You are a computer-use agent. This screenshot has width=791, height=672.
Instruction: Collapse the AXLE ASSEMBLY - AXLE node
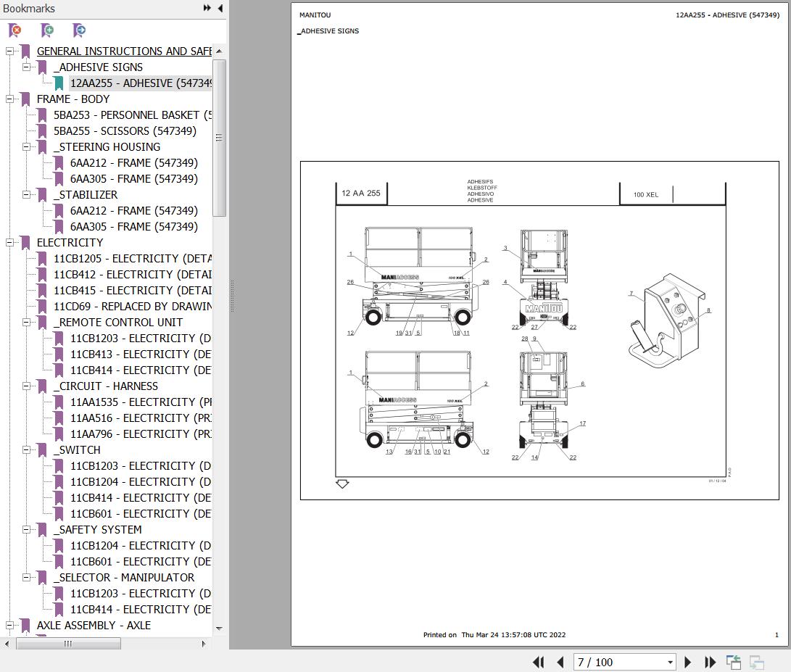point(9,626)
